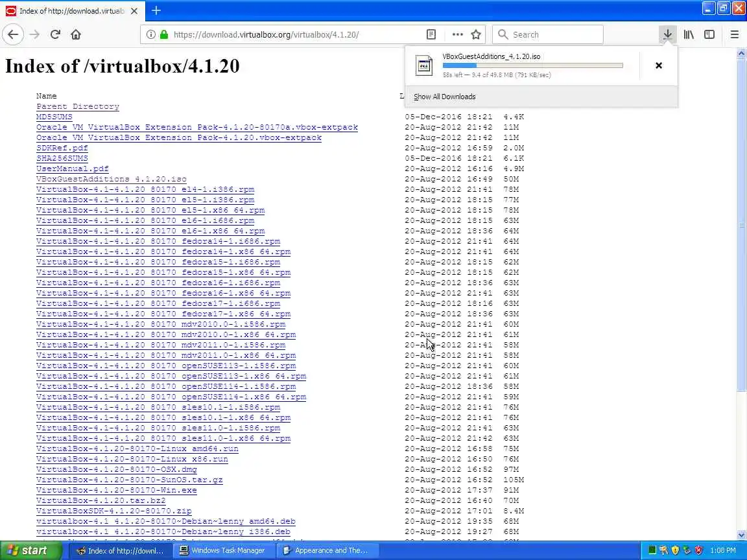Reload the current page
Image resolution: width=747 pixels, height=560 pixels.
(x=55, y=34)
